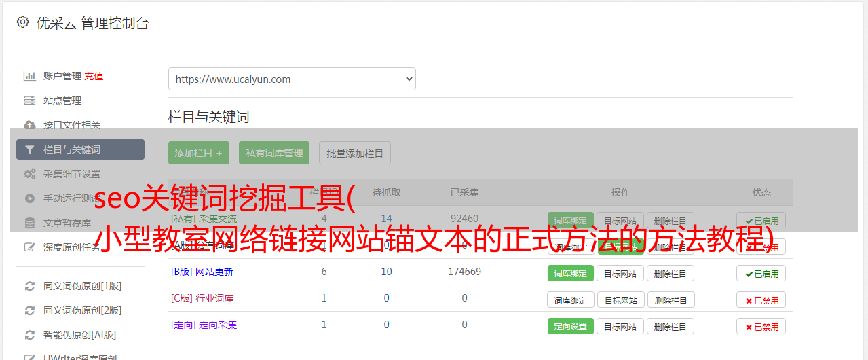Click the cloud upload icon beside 接口文件相关
The height and width of the screenshot is (360, 868).
(x=29, y=125)
